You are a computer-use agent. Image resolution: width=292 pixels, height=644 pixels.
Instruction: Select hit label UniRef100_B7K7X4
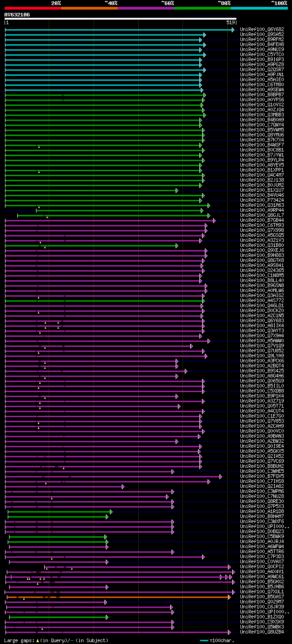tap(262, 140)
